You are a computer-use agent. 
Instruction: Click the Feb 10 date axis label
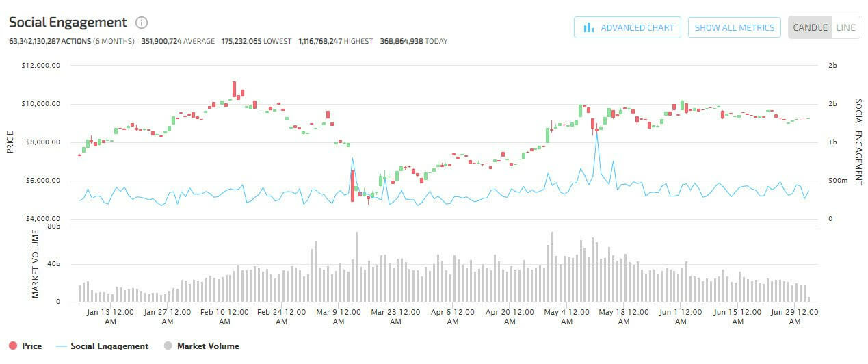pyautogui.click(x=224, y=316)
